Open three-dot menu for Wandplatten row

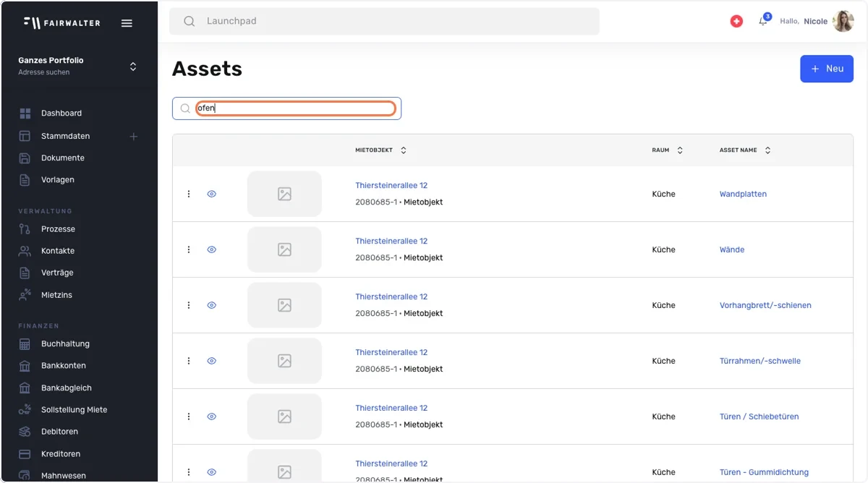(189, 194)
